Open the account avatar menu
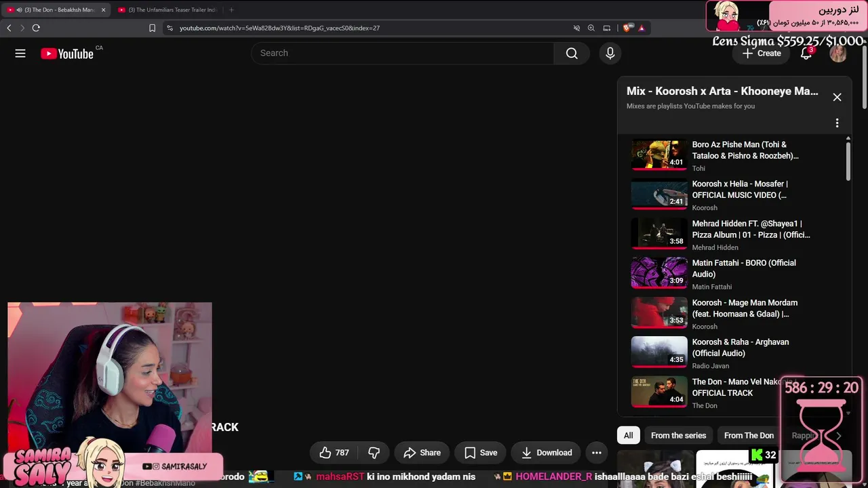 (x=838, y=54)
